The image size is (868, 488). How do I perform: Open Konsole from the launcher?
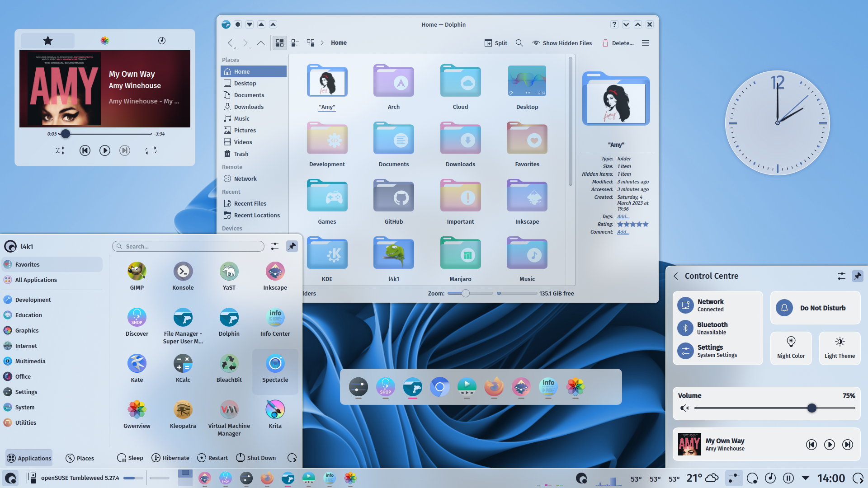(x=183, y=276)
